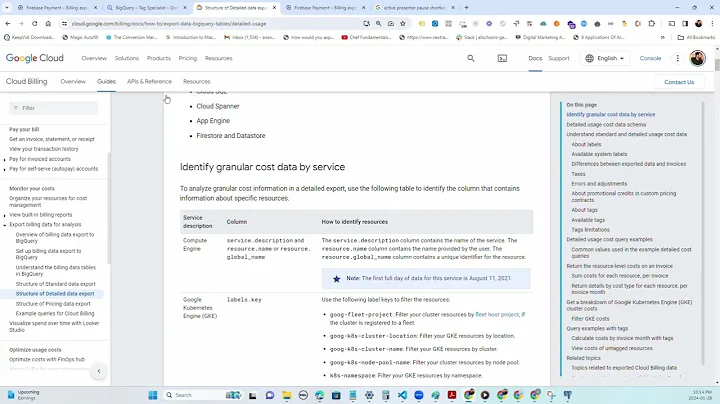The height and width of the screenshot is (404, 720).
Task: Open Set up billing data export to BigQuery
Action: click(x=48, y=254)
